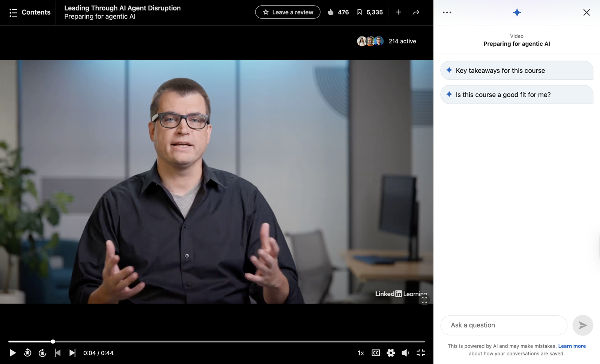This screenshot has width=600, height=364.
Task: Open the Contents sidebar menu
Action: pyautogui.click(x=30, y=12)
